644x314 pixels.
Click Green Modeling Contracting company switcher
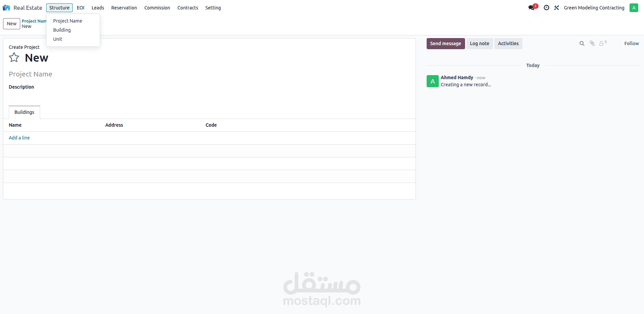tap(594, 8)
